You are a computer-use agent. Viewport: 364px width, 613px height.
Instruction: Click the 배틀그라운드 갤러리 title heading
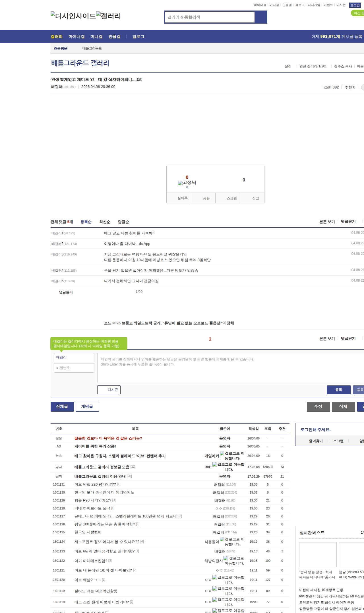pyautogui.click(x=80, y=63)
